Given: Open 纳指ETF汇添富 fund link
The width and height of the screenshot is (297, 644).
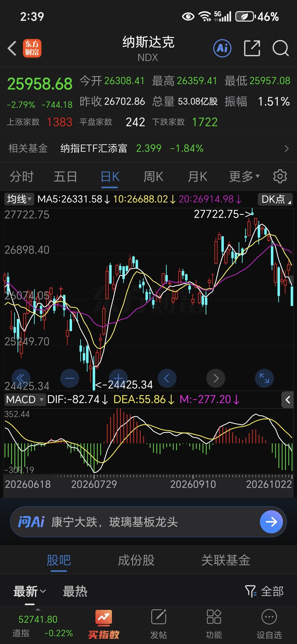Looking at the screenshot, I should [94, 148].
